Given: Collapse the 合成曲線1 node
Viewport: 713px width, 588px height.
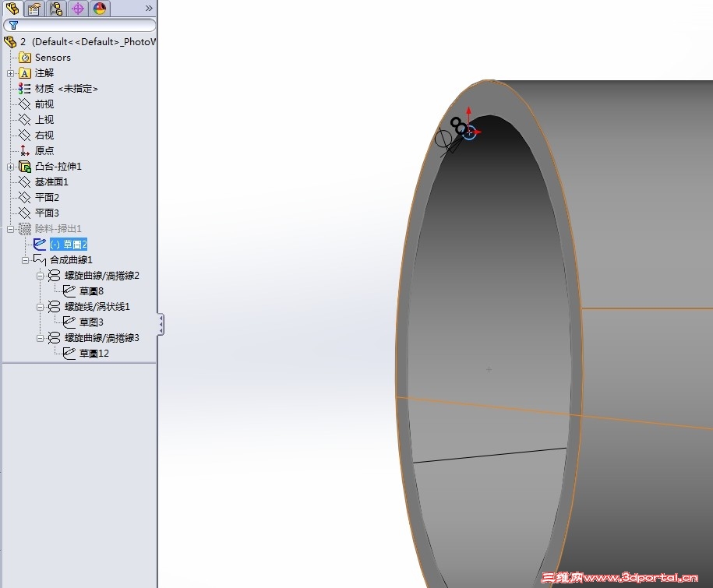Looking at the screenshot, I should (x=25, y=260).
